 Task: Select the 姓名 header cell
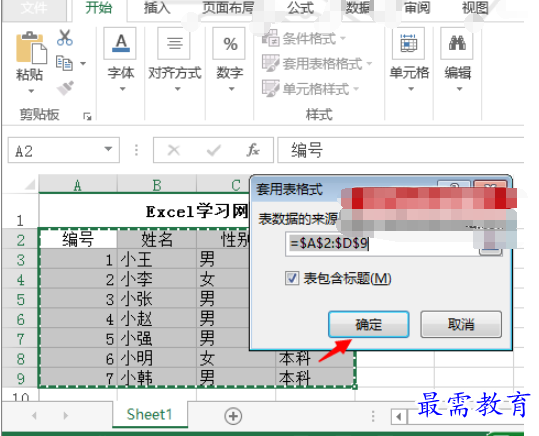point(157,239)
